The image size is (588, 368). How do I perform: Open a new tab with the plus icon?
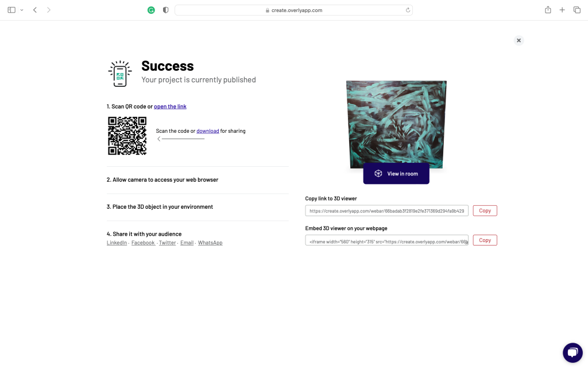click(x=562, y=10)
